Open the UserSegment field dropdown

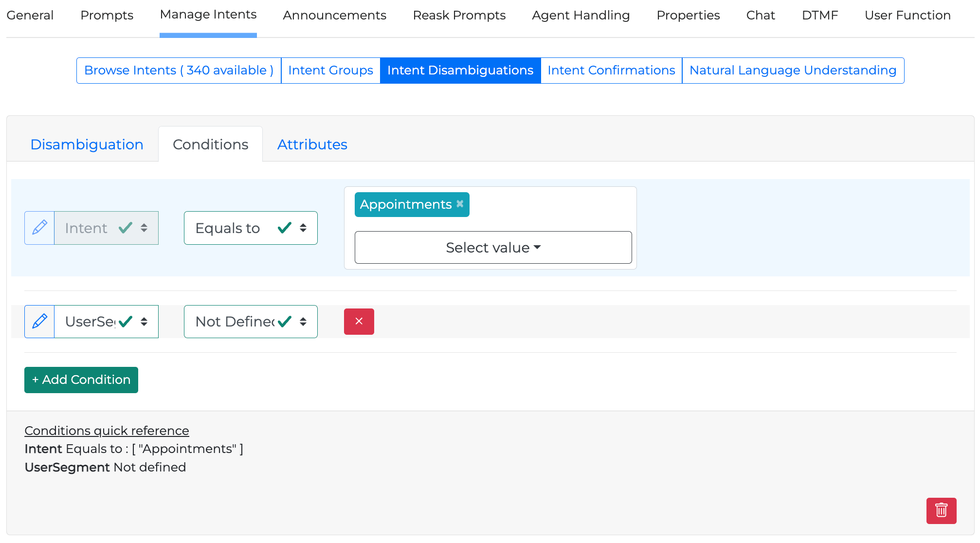pos(106,322)
